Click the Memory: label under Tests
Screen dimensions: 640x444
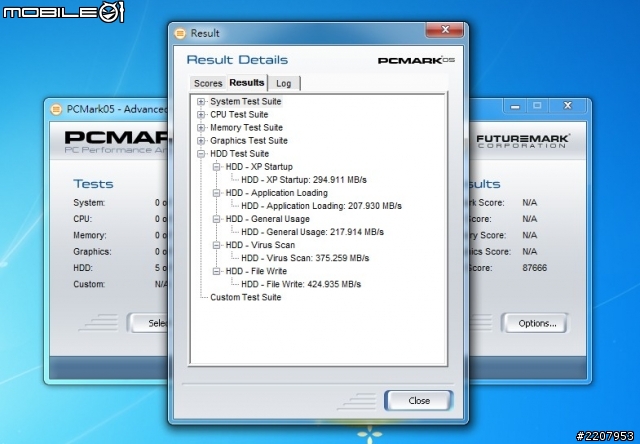click(90, 235)
